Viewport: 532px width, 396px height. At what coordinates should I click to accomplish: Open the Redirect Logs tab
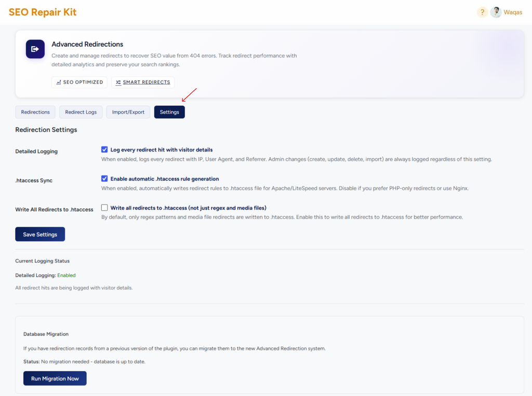[81, 112]
